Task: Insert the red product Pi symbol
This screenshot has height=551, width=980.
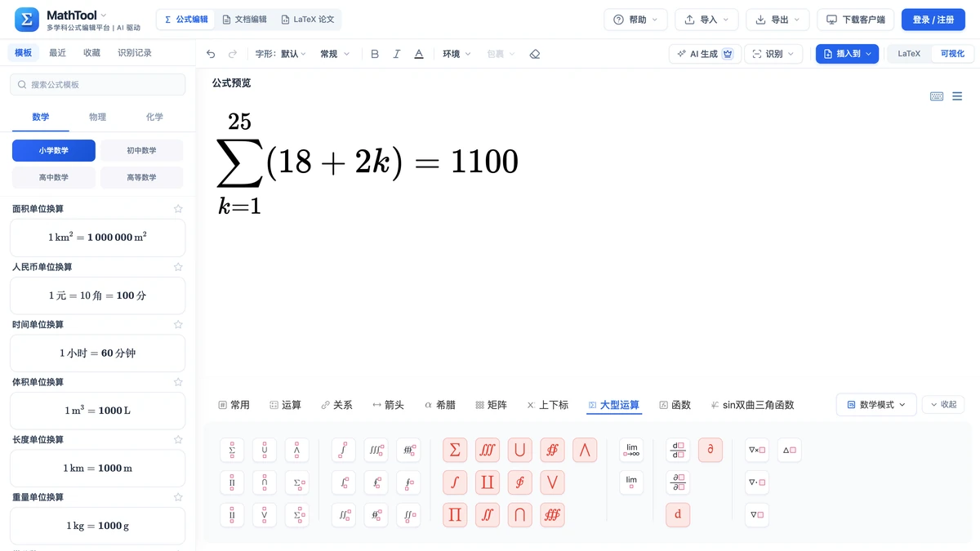Action: point(455,515)
